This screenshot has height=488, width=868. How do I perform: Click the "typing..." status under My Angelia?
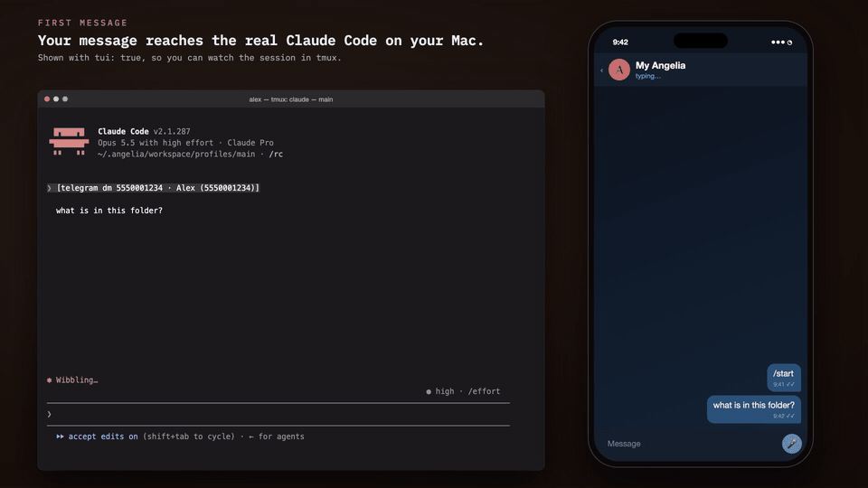pos(647,76)
